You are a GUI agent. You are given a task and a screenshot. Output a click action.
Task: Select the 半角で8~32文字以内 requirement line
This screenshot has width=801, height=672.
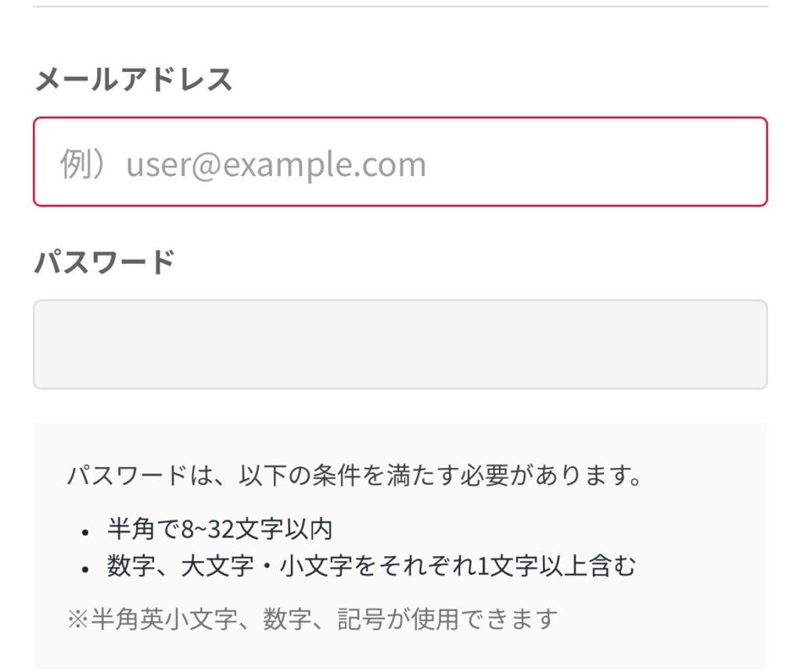pyautogui.click(x=220, y=530)
